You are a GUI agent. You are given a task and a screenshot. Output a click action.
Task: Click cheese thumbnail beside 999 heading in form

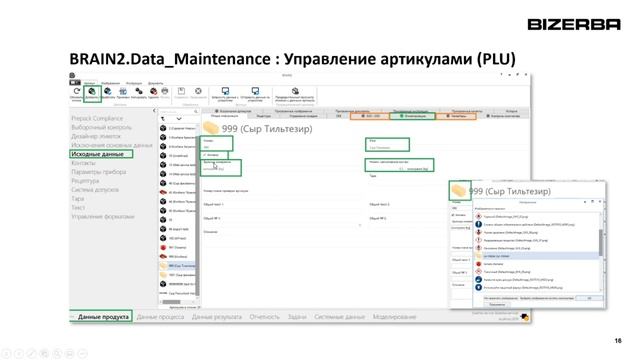211,128
